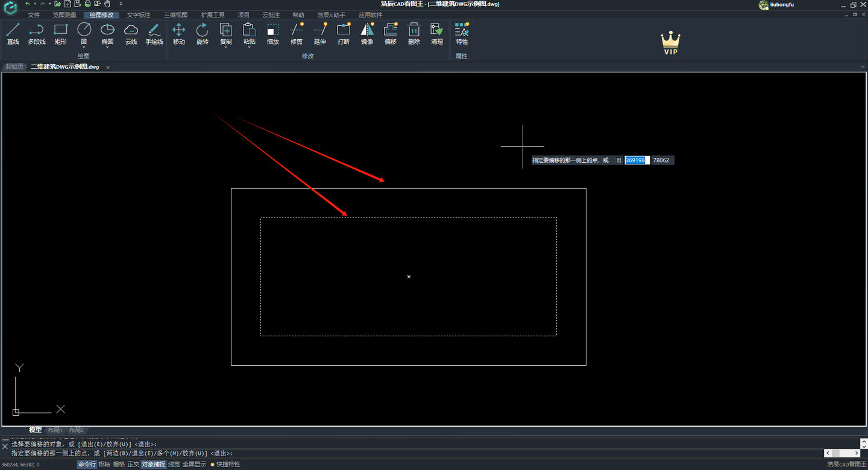Viewport: 868px width, 470px height.
Task: Activate the 打断 break tool
Action: (x=344, y=34)
